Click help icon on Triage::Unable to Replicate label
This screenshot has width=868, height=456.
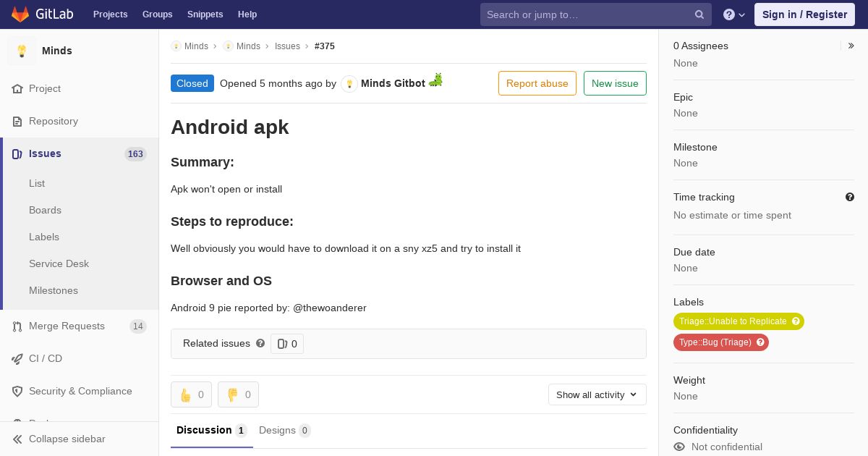(x=796, y=321)
